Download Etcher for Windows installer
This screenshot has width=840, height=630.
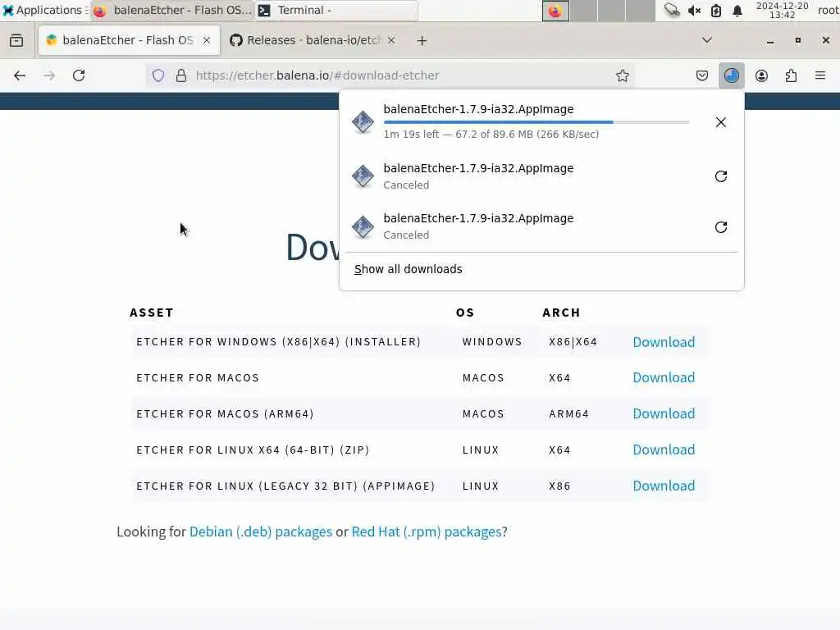pyautogui.click(x=663, y=342)
